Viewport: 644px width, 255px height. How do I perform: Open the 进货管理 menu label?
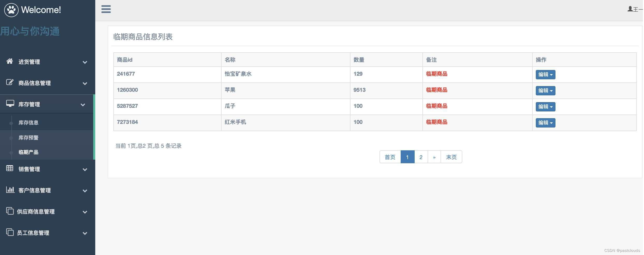[29, 62]
